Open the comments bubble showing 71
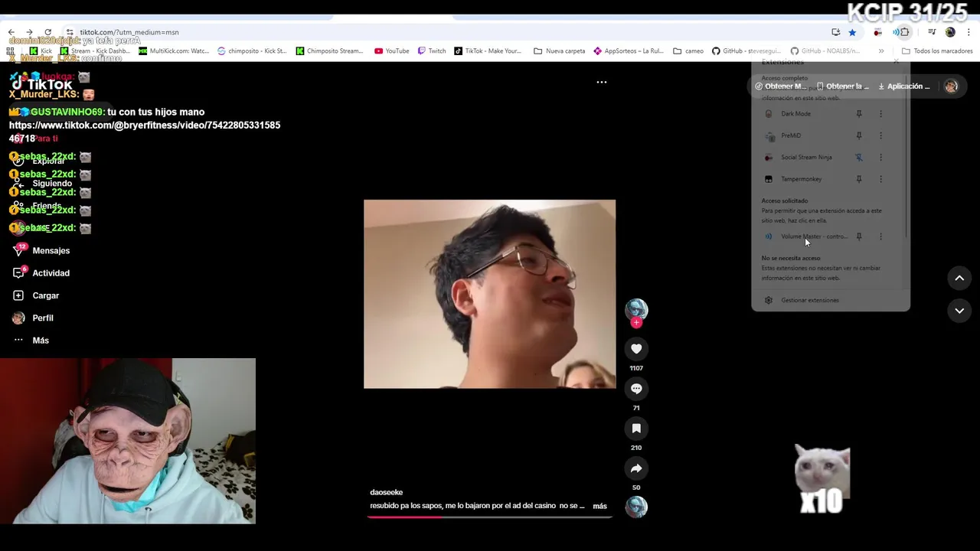Screen dimensions: 980x551 (x=636, y=389)
